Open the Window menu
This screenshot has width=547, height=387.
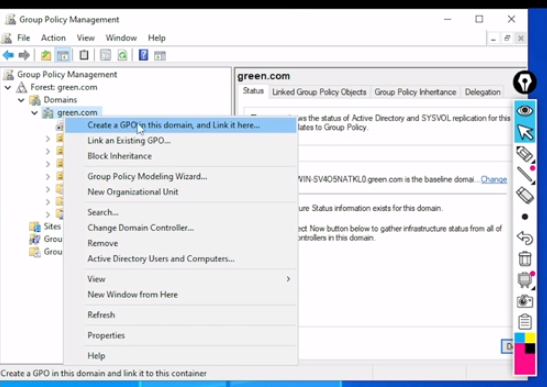121,38
